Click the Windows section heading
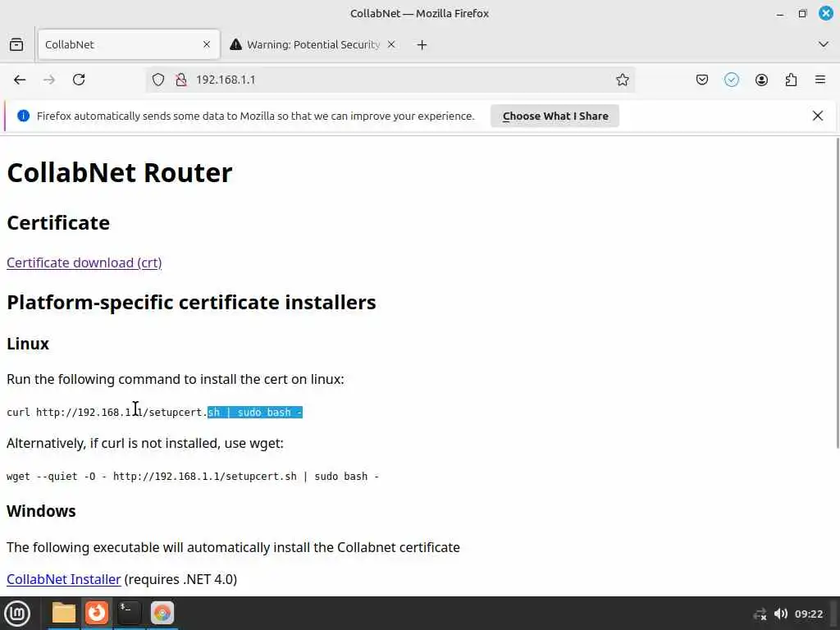The width and height of the screenshot is (840, 630). (41, 511)
